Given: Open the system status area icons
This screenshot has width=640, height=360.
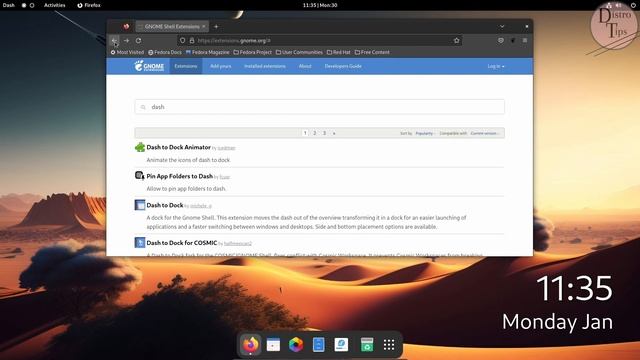Looking at the screenshot, I should pyautogui.click(x=621, y=5).
